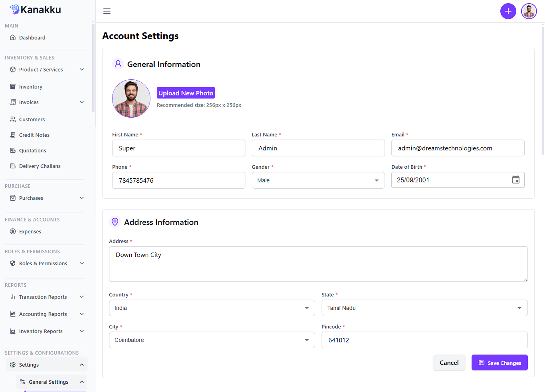Click the Phone number field
545x392 pixels.
178,180
